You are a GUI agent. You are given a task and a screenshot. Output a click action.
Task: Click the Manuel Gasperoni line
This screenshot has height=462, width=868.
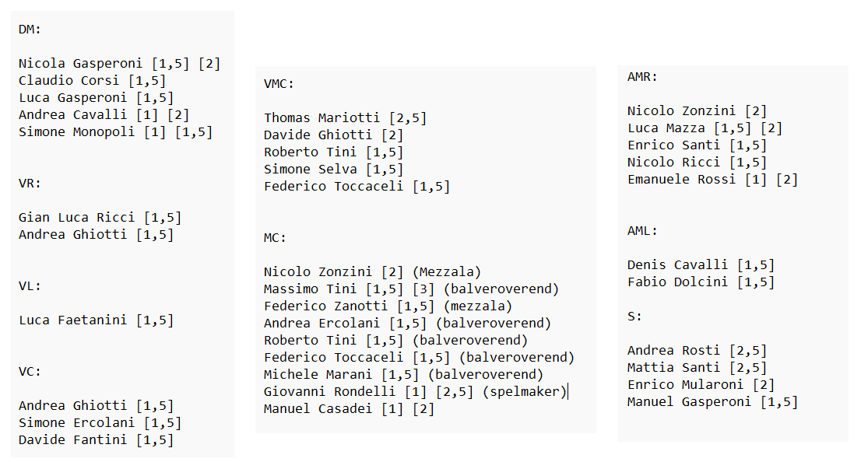point(713,402)
